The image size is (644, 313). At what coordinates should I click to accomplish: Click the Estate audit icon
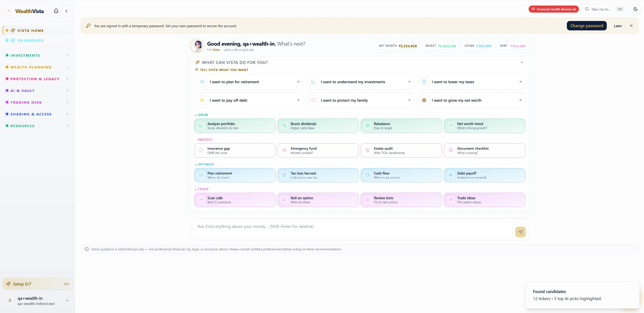tap(368, 150)
